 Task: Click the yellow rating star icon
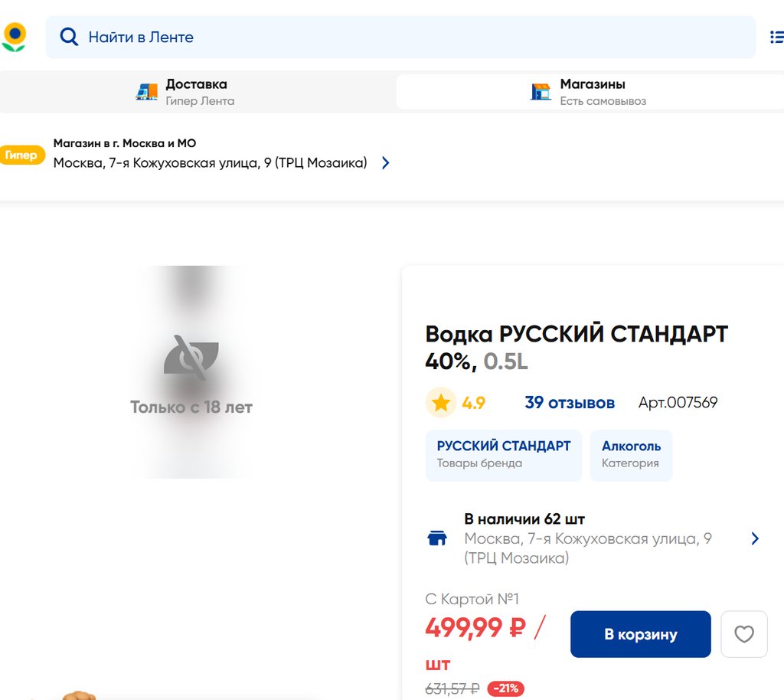point(441,403)
